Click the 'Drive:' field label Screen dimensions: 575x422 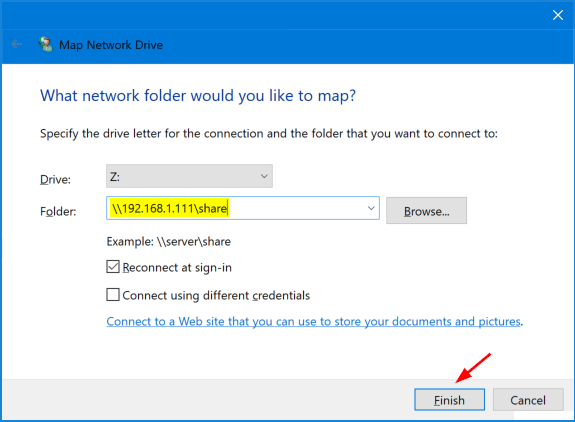tap(55, 179)
